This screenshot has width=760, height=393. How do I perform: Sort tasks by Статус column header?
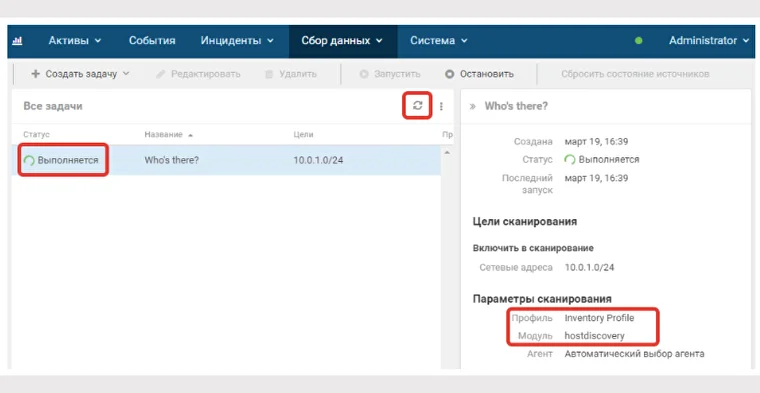[x=36, y=135]
